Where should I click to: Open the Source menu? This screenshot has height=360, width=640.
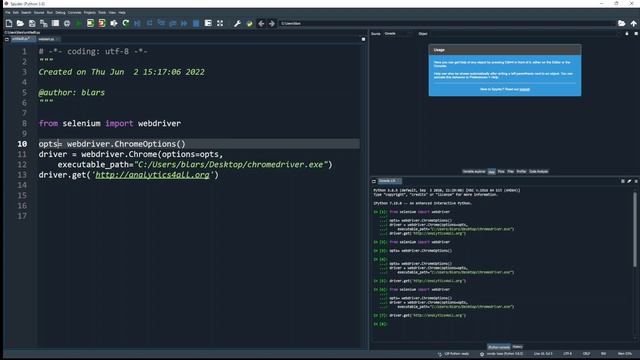click(39, 13)
